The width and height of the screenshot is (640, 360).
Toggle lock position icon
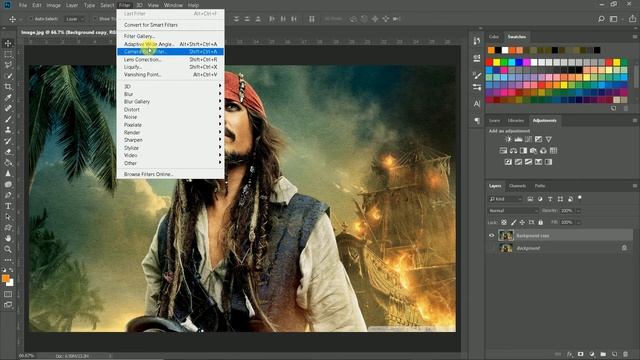522,222
